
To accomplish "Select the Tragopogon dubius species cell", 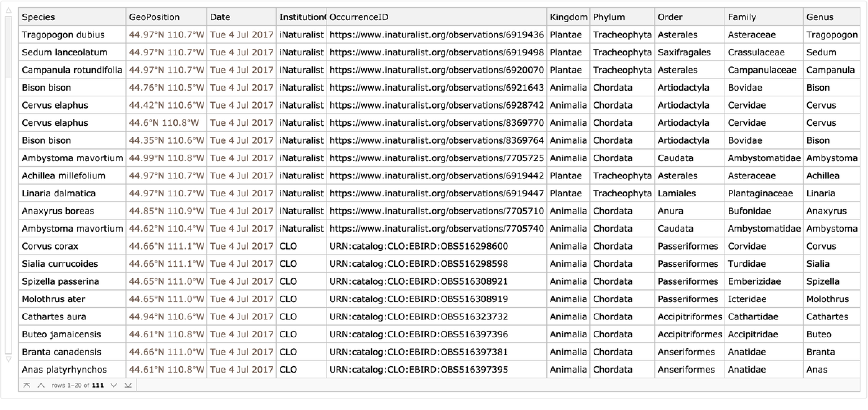I will pos(63,35).
